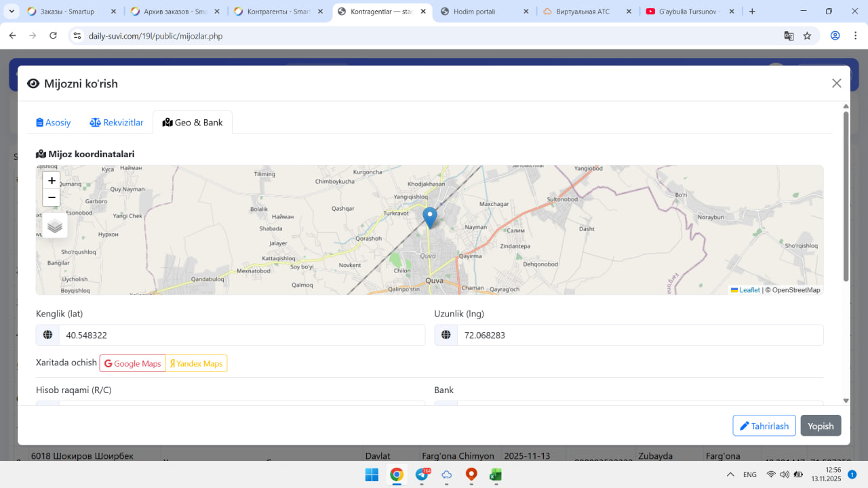Switch to the Asosiy tab

(54, 123)
